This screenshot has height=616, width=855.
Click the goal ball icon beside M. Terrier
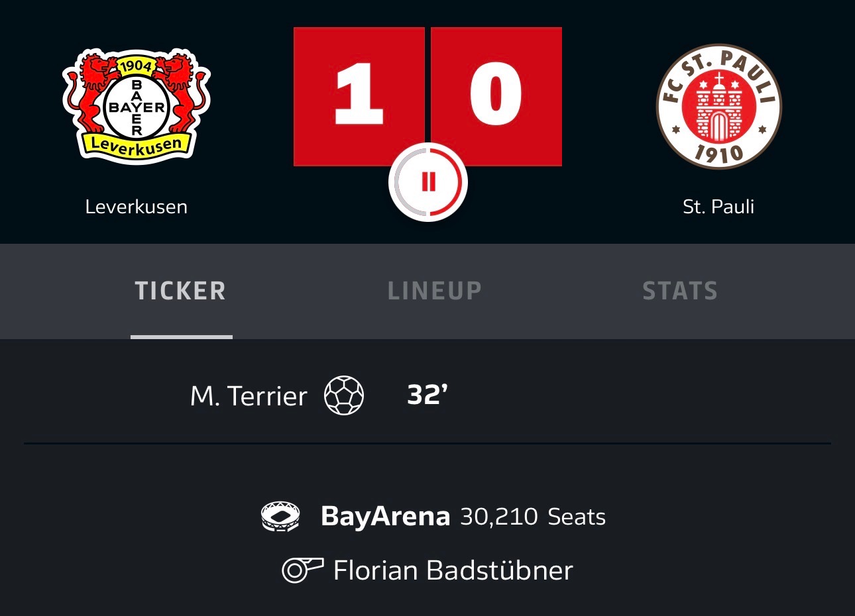point(344,395)
